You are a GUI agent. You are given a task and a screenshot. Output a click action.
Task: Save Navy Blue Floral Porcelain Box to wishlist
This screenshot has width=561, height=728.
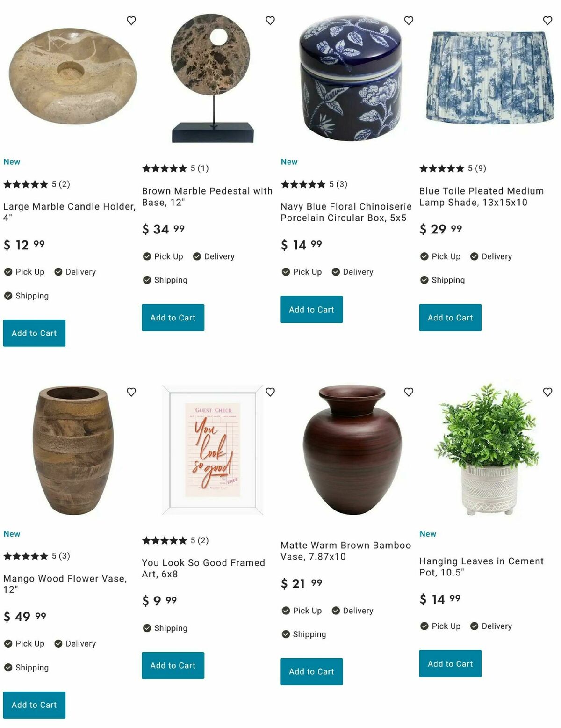click(x=409, y=21)
